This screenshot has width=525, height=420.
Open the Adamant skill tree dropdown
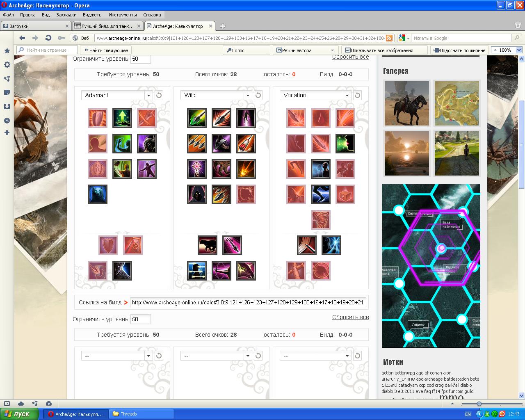pos(148,95)
